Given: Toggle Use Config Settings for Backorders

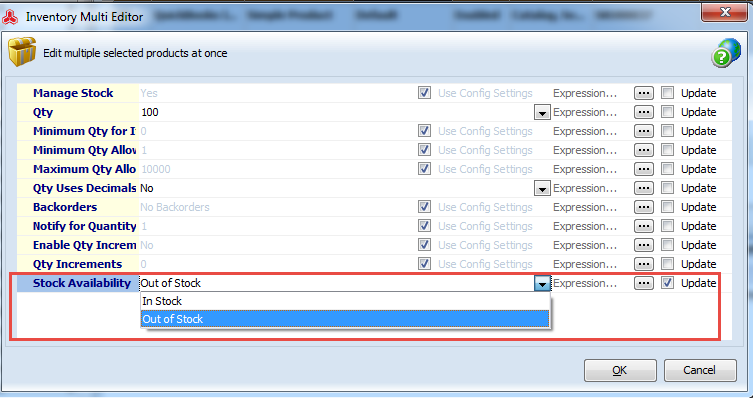Looking at the screenshot, I should (x=424, y=207).
